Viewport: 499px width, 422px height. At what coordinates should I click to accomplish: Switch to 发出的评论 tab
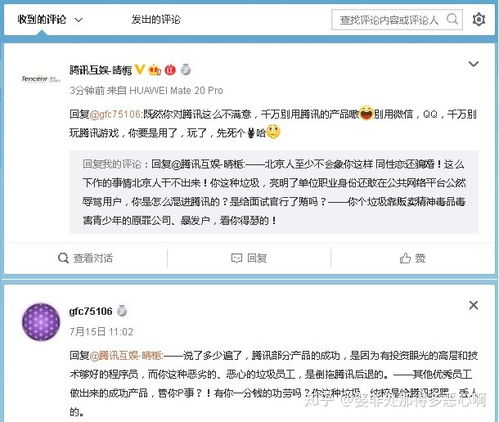click(x=156, y=20)
